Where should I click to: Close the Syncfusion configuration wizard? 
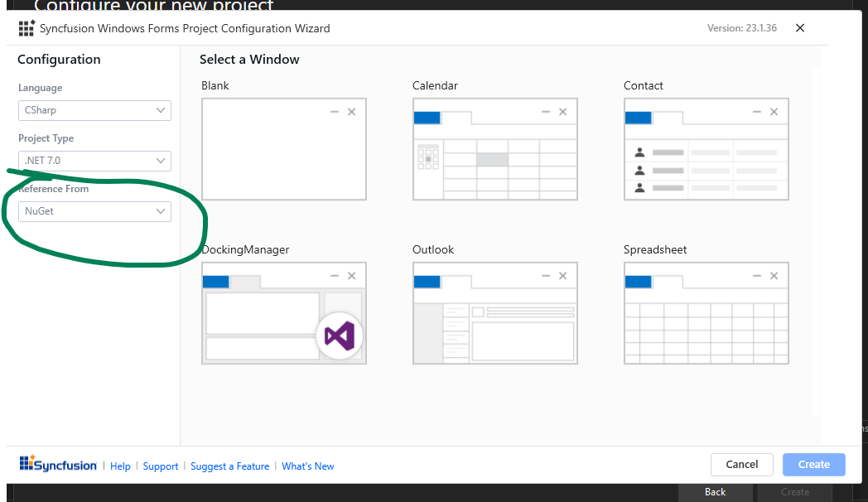click(x=800, y=28)
